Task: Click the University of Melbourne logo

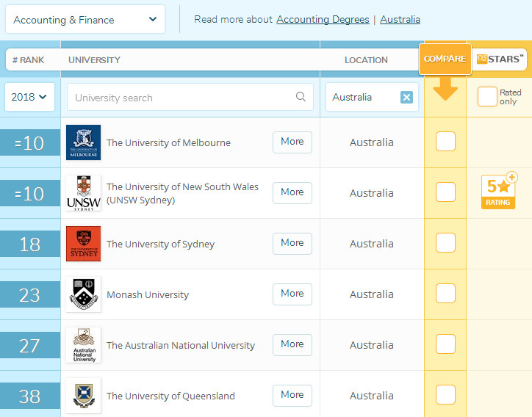Action: pos(83,142)
